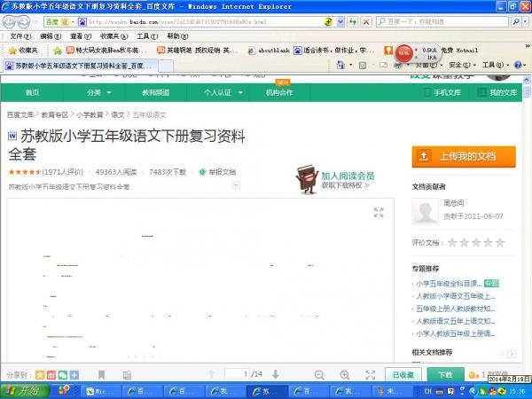Image resolution: width=532 pixels, height=399 pixels.
Task: Click the IE Home toolbar icon
Action: (340, 65)
